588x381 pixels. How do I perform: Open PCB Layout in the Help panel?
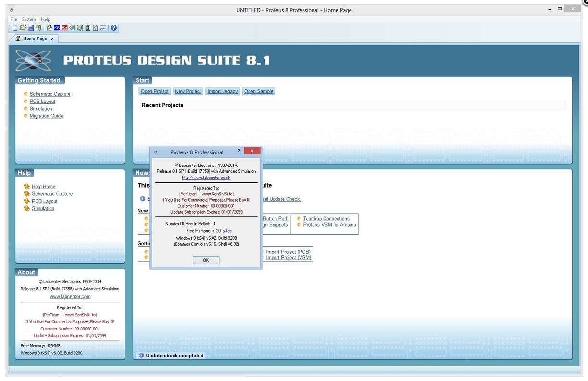pyautogui.click(x=45, y=201)
